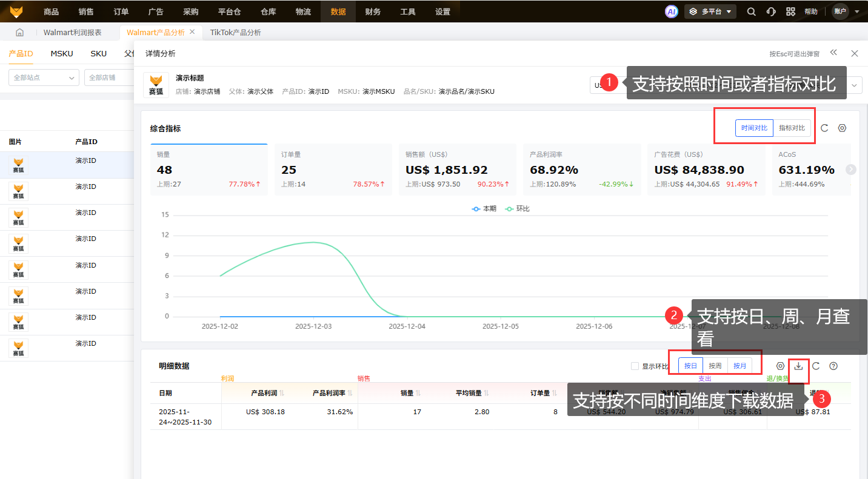Click the search magnifier icon
This screenshot has width=868, height=479.
click(752, 11)
